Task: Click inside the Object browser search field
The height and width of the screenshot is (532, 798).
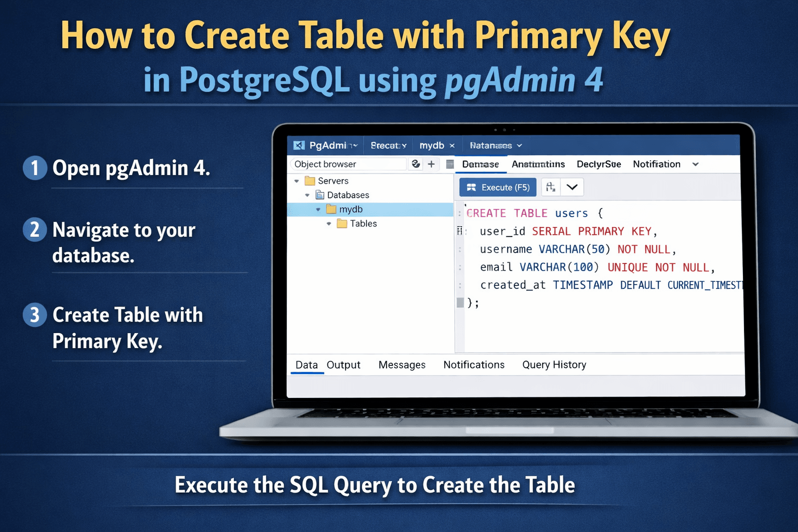Action: pyautogui.click(x=347, y=164)
